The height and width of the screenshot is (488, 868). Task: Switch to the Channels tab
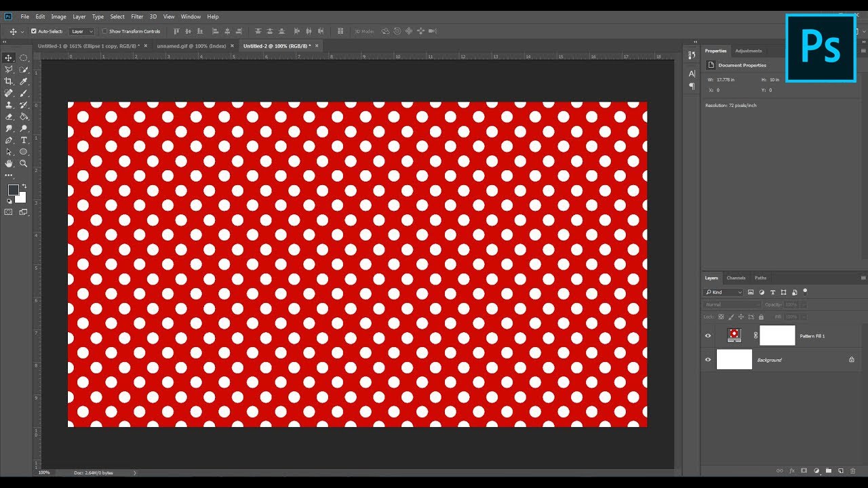(x=736, y=278)
